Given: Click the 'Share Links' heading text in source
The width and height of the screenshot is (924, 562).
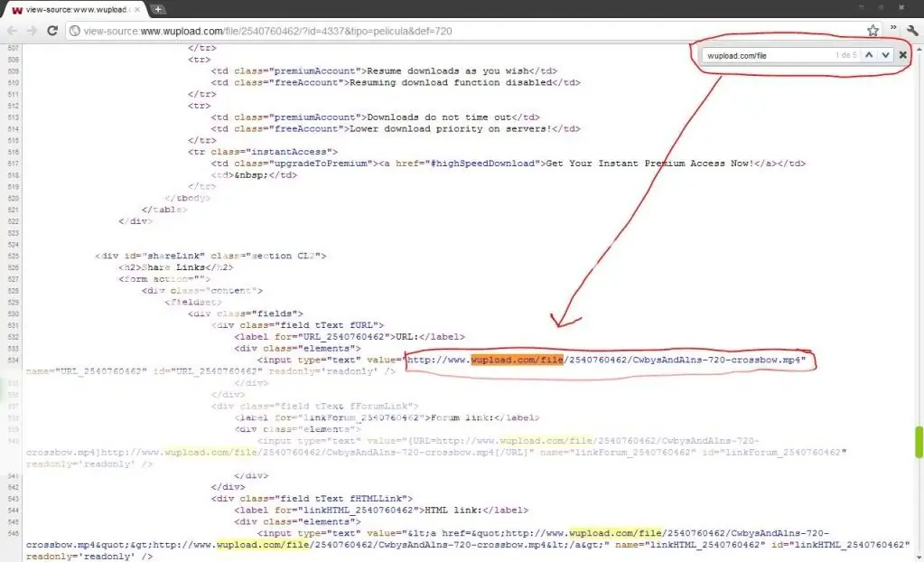Looking at the screenshot, I should [x=173, y=267].
